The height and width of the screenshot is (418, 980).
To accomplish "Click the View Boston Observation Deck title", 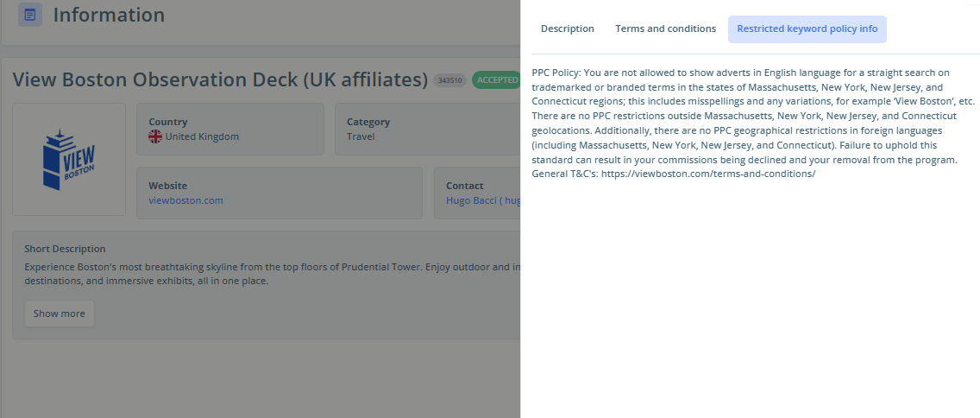I will (x=220, y=79).
